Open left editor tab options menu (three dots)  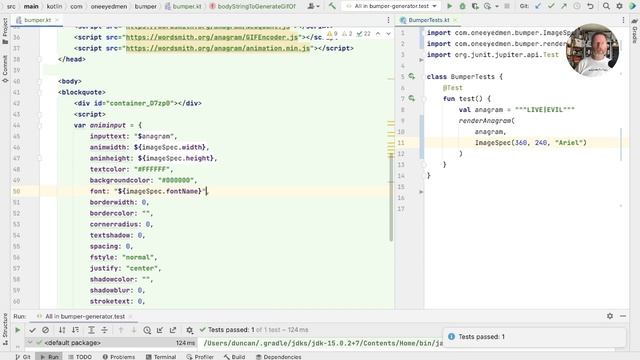[388, 20]
